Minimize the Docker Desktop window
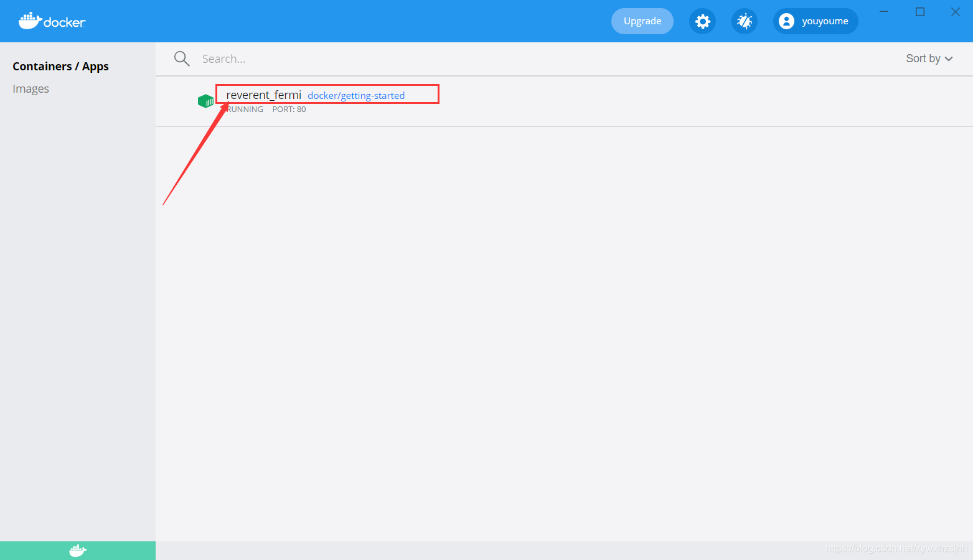Screen dimensions: 973x560 pos(884,12)
